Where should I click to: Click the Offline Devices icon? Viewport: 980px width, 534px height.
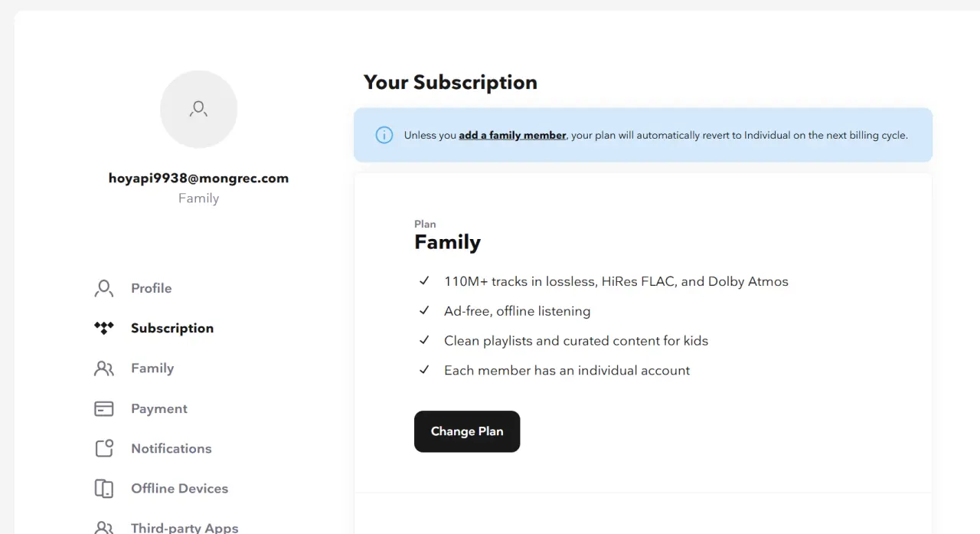pos(103,488)
